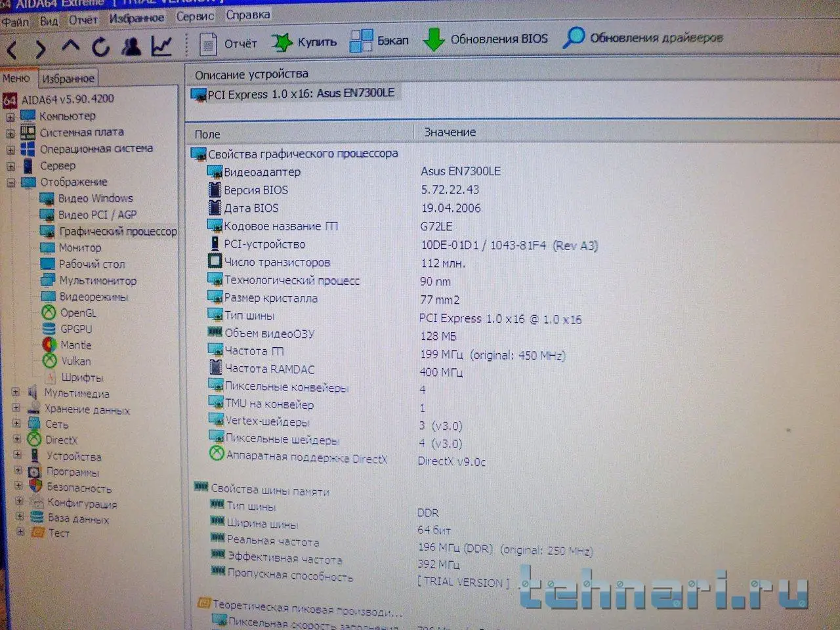Click the Купить toolbar button
840x630 pixels.
[304, 42]
